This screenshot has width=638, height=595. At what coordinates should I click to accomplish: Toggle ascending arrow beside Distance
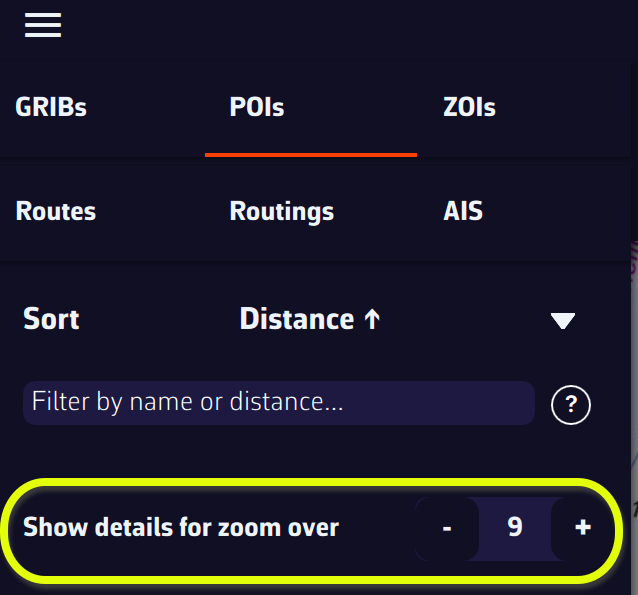point(372,319)
